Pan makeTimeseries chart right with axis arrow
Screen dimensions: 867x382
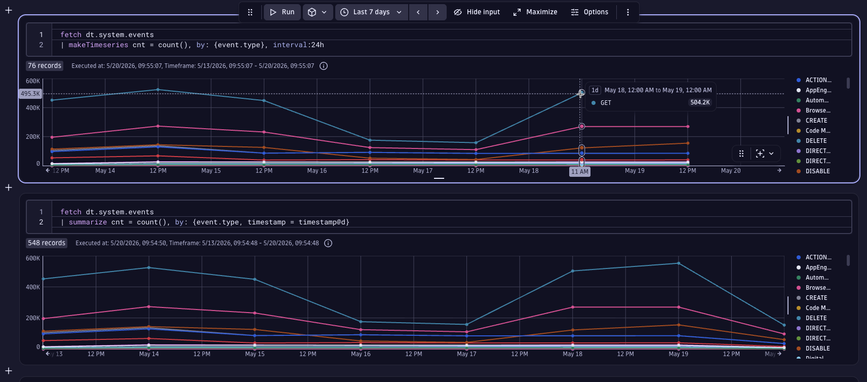click(x=779, y=170)
